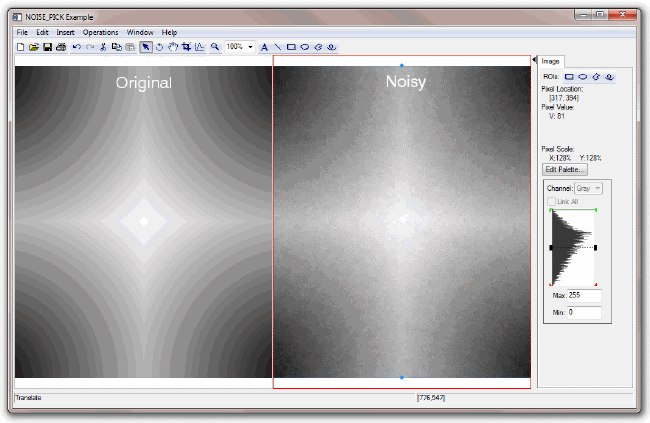Viewport: 650px width, 423px height.
Task: Select the Rotate tool icon
Action: (159, 47)
